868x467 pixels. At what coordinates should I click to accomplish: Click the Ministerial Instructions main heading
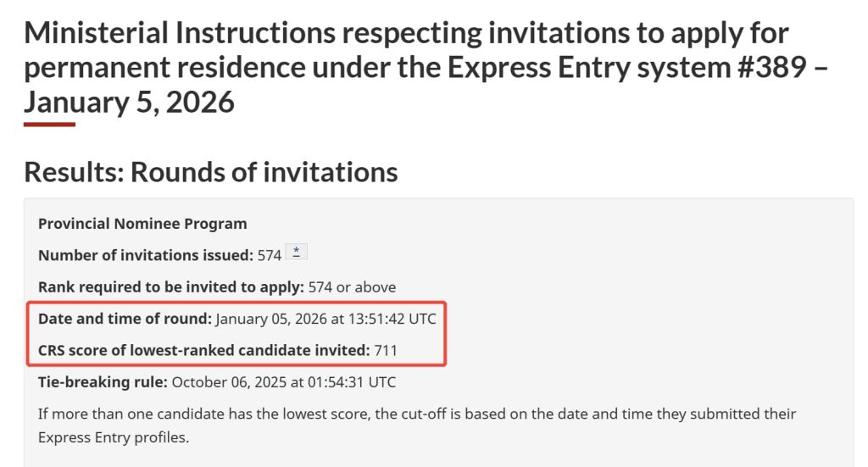click(x=406, y=34)
